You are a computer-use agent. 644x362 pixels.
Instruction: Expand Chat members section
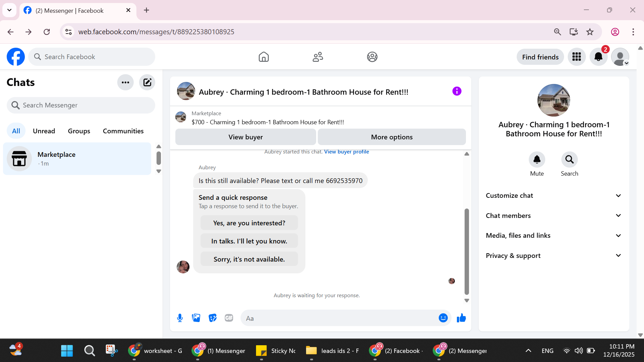point(554,216)
